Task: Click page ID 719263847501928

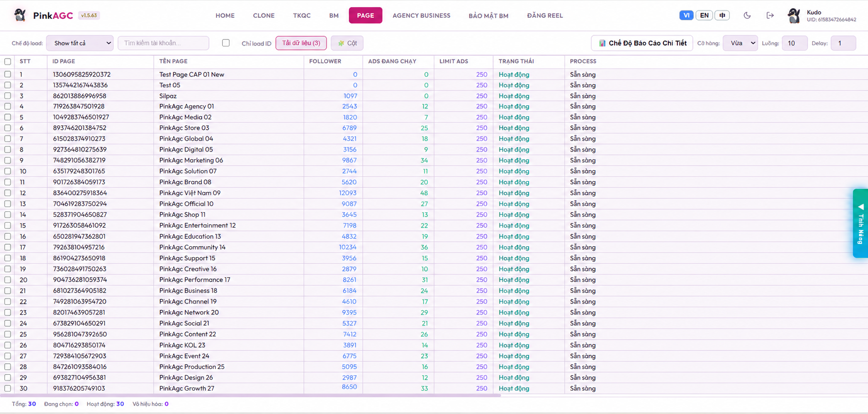Action: tap(78, 107)
